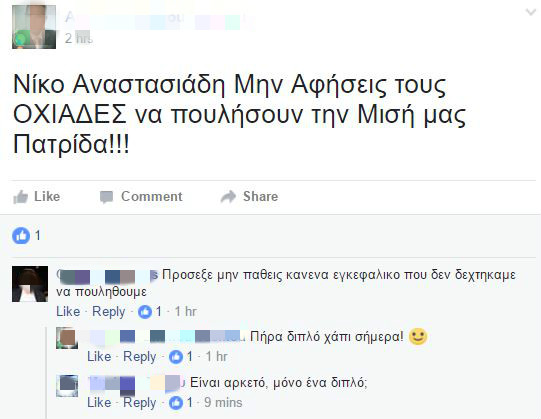Click the like reaction icon on the 'Πήρα διπλό χάπι' reply

(x=176, y=357)
